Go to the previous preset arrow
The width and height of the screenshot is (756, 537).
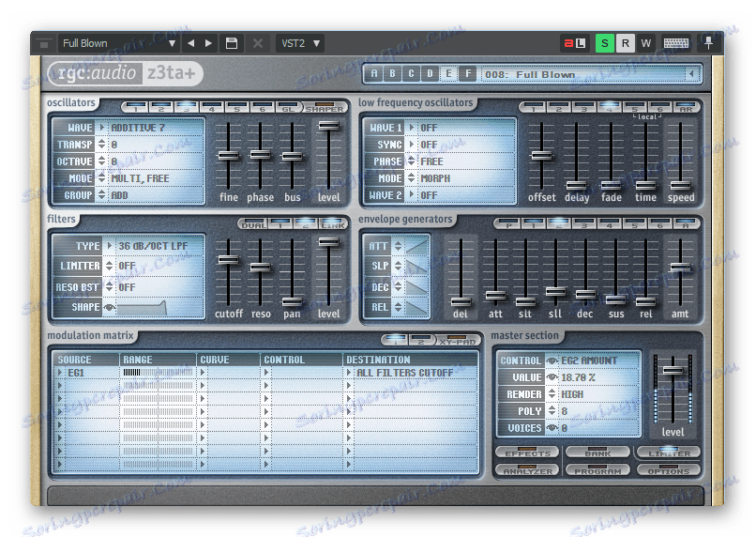190,43
